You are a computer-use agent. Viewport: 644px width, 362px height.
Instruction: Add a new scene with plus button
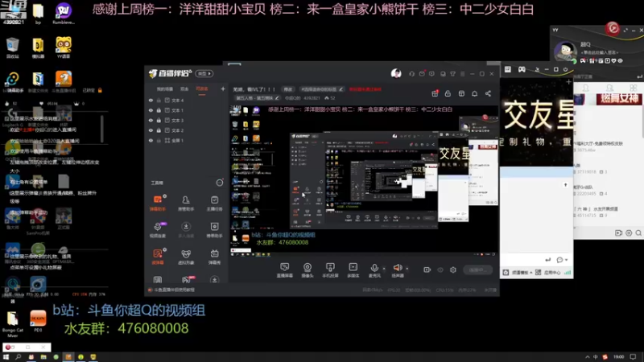(x=223, y=89)
